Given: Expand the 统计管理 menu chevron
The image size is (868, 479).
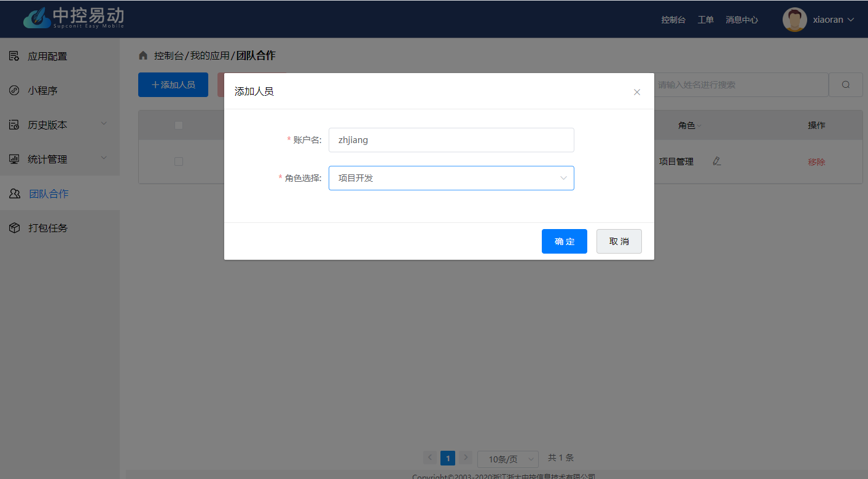Looking at the screenshot, I should pyautogui.click(x=104, y=158).
